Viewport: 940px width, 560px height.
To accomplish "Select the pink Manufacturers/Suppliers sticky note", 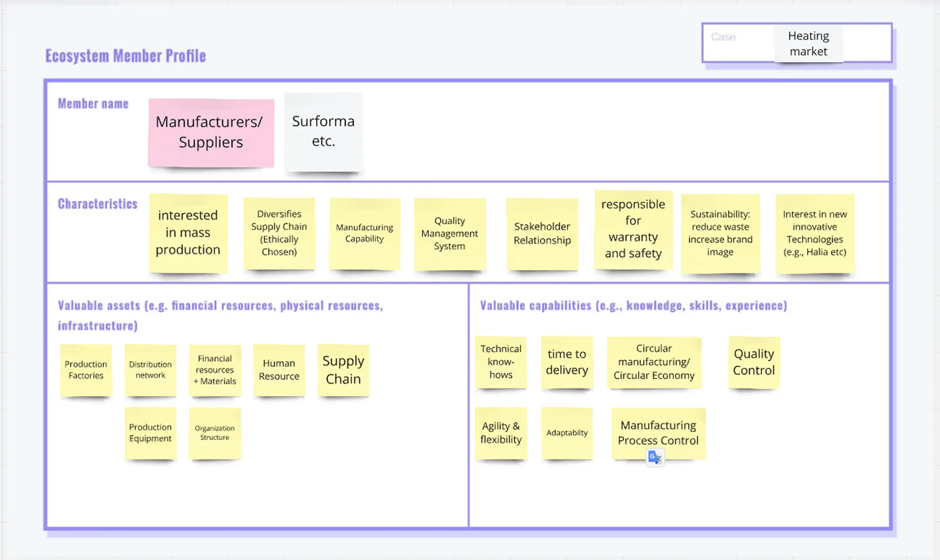I will [x=210, y=132].
